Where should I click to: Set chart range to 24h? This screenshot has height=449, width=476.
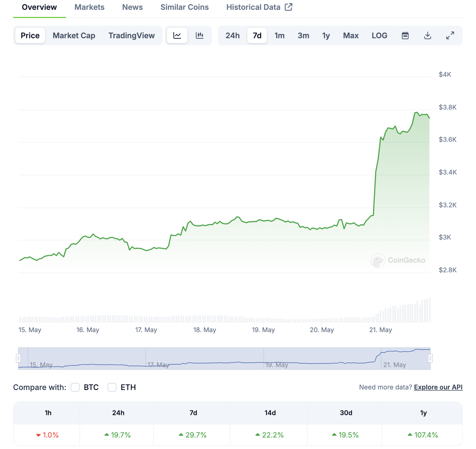pyautogui.click(x=233, y=36)
